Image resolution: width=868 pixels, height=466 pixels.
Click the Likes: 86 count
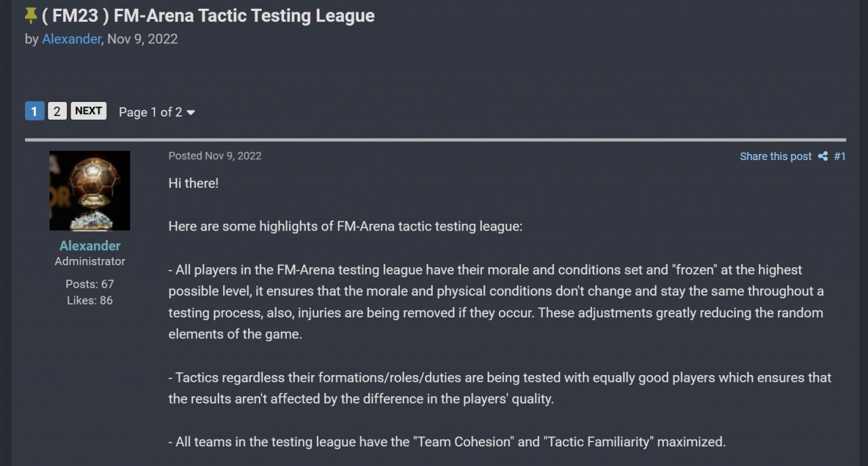(90, 300)
